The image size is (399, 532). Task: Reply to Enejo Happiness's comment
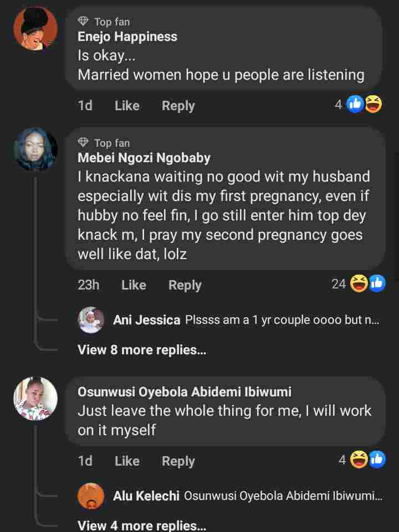pyautogui.click(x=178, y=106)
